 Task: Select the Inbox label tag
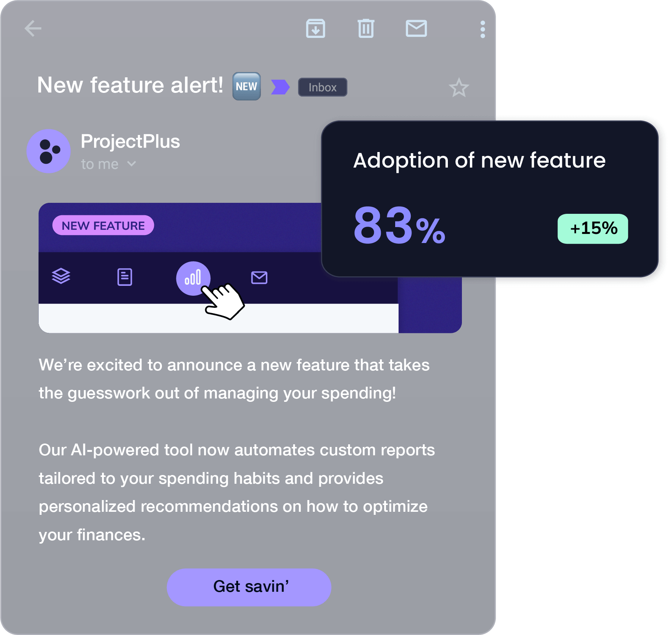(323, 87)
